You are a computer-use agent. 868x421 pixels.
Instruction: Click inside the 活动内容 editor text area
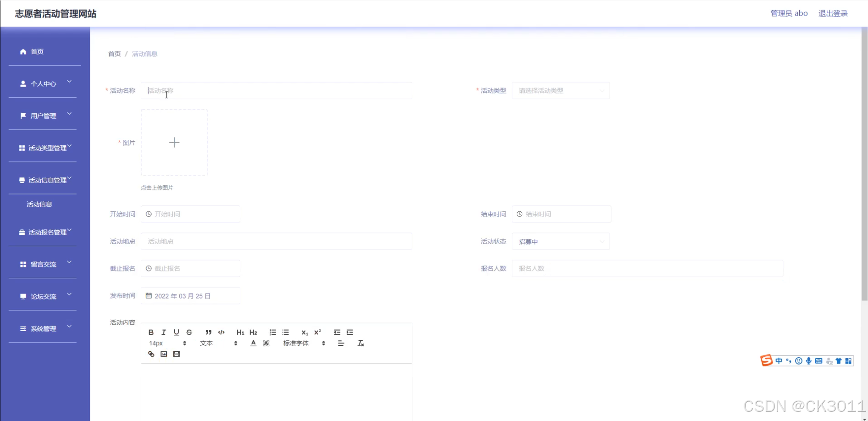[x=276, y=392]
